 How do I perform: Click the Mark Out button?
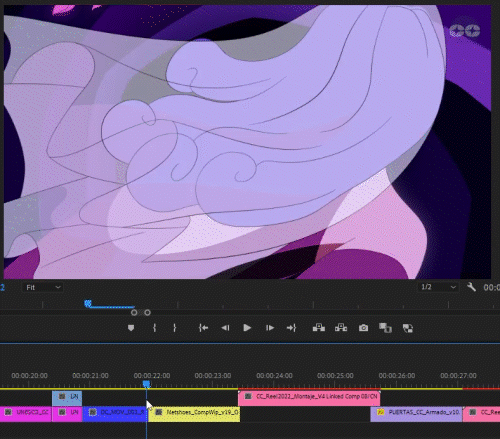pyautogui.click(x=174, y=328)
